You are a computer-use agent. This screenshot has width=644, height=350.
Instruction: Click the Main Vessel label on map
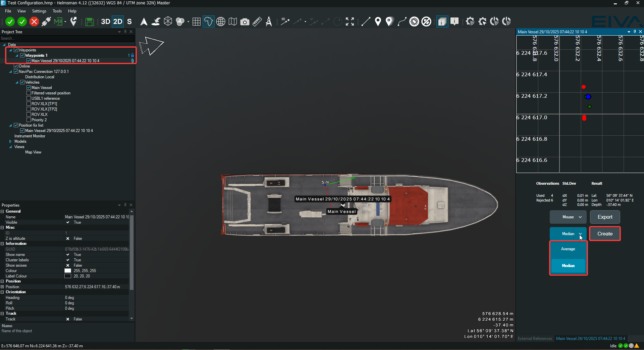341,212
